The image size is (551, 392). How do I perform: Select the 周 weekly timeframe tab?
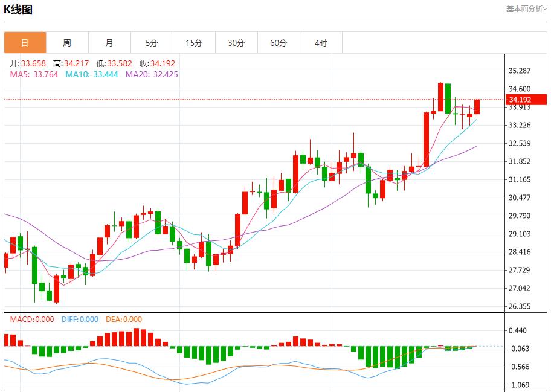click(x=67, y=43)
